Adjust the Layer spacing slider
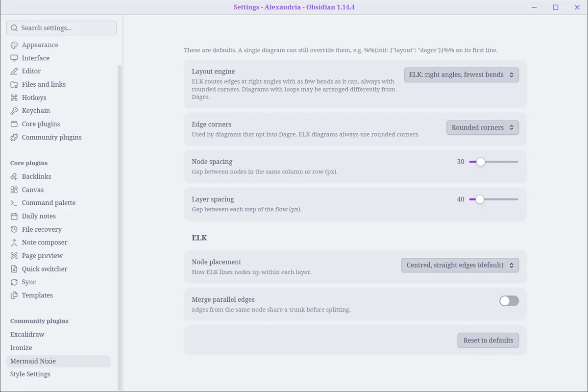Image resolution: width=588 pixels, height=392 pixels. click(493, 199)
